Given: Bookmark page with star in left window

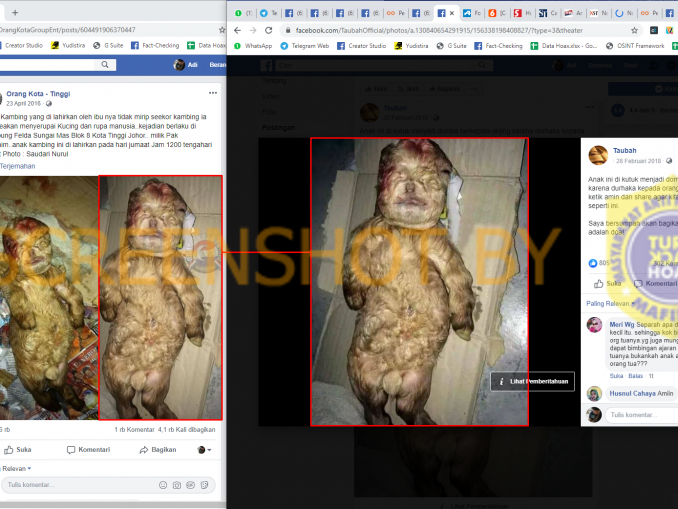Looking at the screenshot, I should 222,30.
